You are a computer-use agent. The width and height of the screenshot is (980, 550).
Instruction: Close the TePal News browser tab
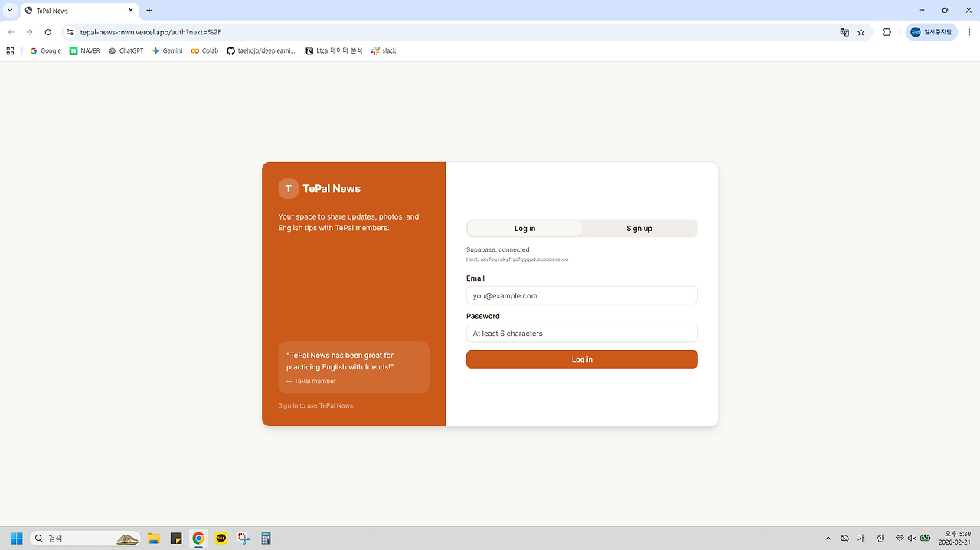[131, 11]
